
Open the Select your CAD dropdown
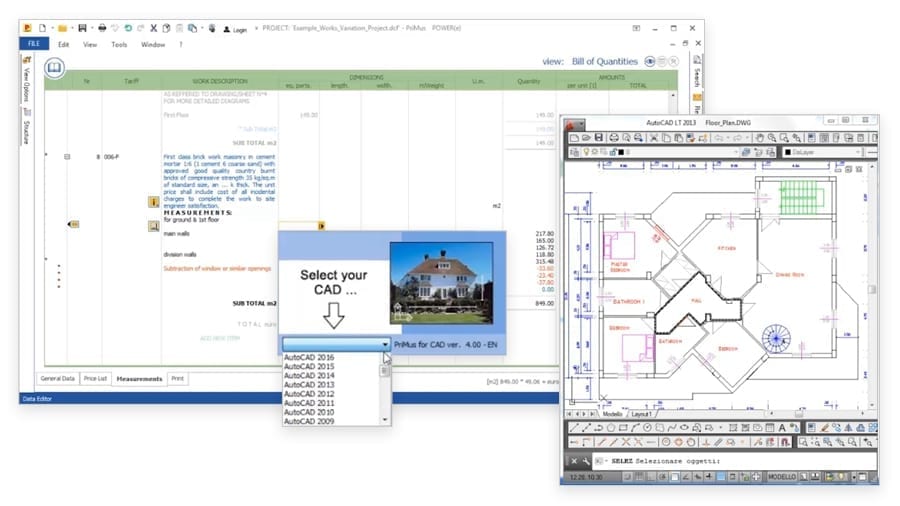coord(336,344)
